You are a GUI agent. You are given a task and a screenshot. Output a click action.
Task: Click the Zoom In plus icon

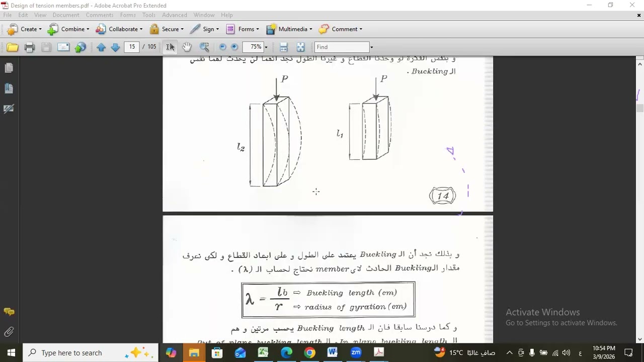click(234, 47)
